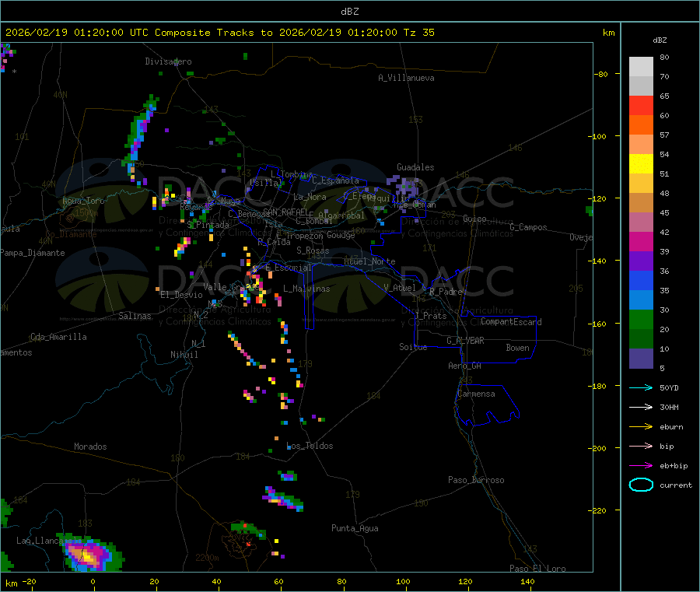The height and width of the screenshot is (592, 700).
Task: Click the Cda_Amarilla label
Action: tap(58, 337)
